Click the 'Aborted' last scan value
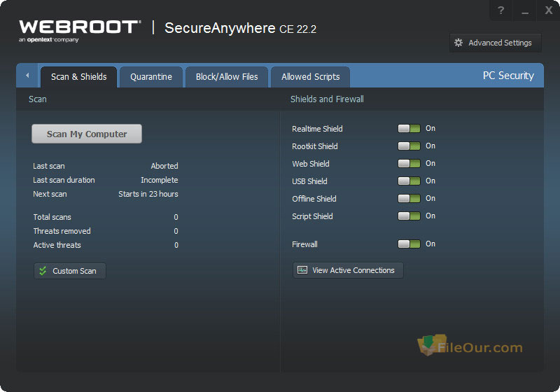The width and height of the screenshot is (560, 392). (164, 166)
